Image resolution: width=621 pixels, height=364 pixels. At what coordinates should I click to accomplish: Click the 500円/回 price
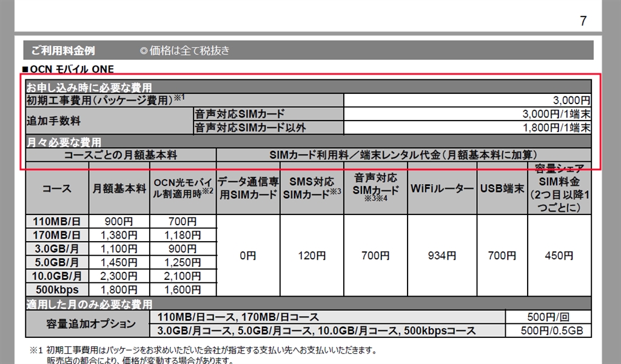(x=548, y=317)
